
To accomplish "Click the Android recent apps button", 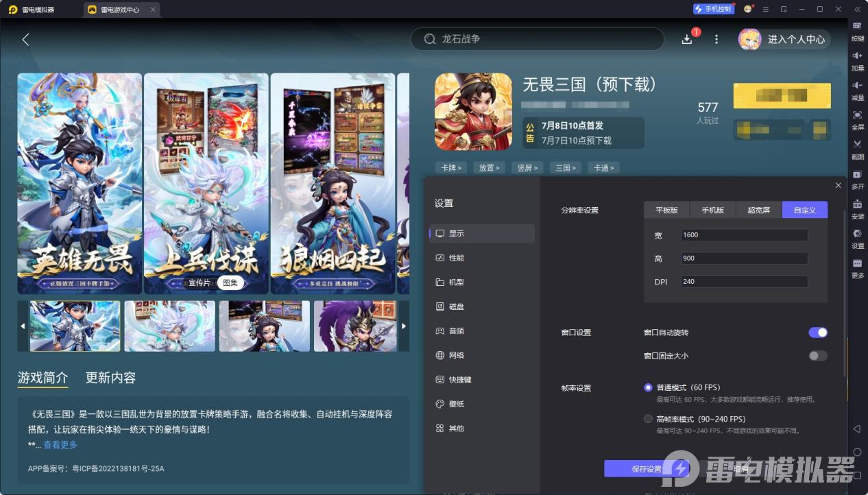I will (857, 476).
